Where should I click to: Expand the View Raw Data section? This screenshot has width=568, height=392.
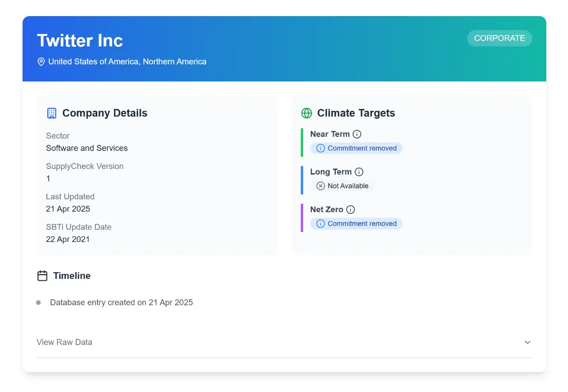[x=64, y=342]
